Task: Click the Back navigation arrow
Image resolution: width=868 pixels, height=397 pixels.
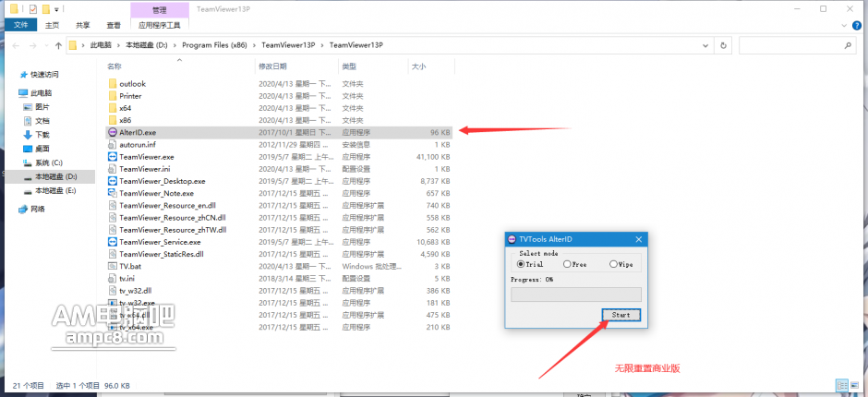Action: tap(16, 45)
